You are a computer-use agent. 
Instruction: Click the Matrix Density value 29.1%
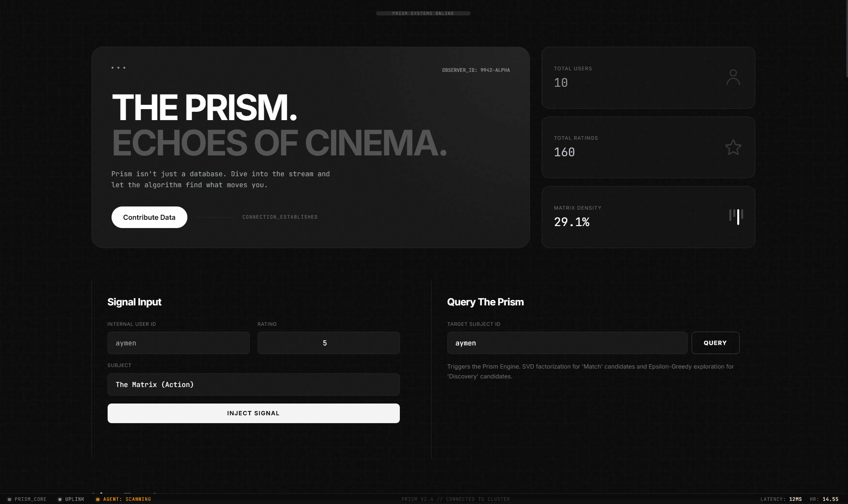tap(571, 222)
